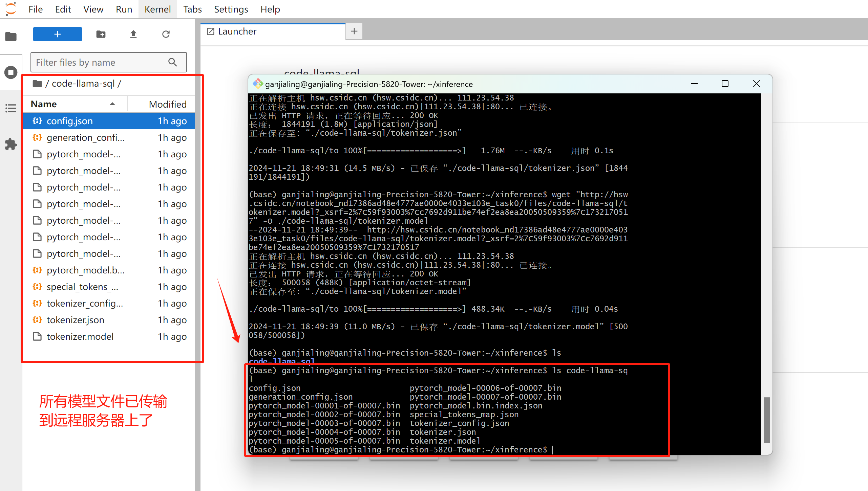The height and width of the screenshot is (491, 868).
Task: Click the JSON icon beside config.json
Action: (x=37, y=121)
